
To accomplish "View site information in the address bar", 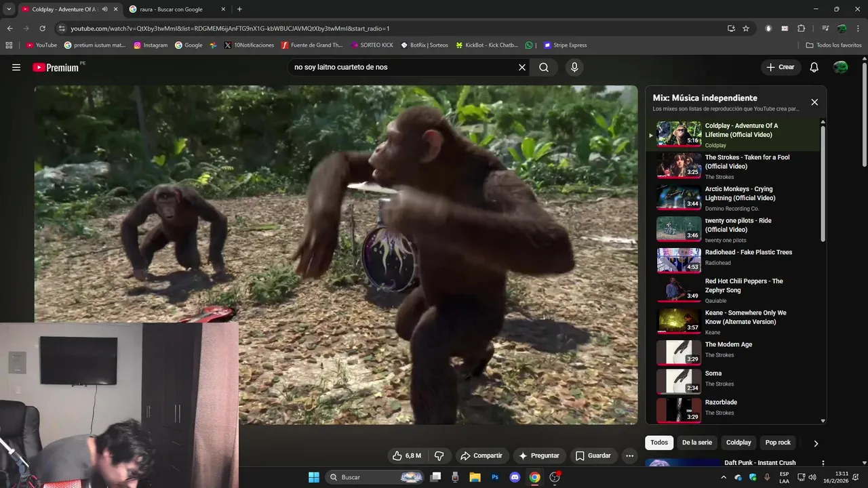I will (x=62, y=28).
